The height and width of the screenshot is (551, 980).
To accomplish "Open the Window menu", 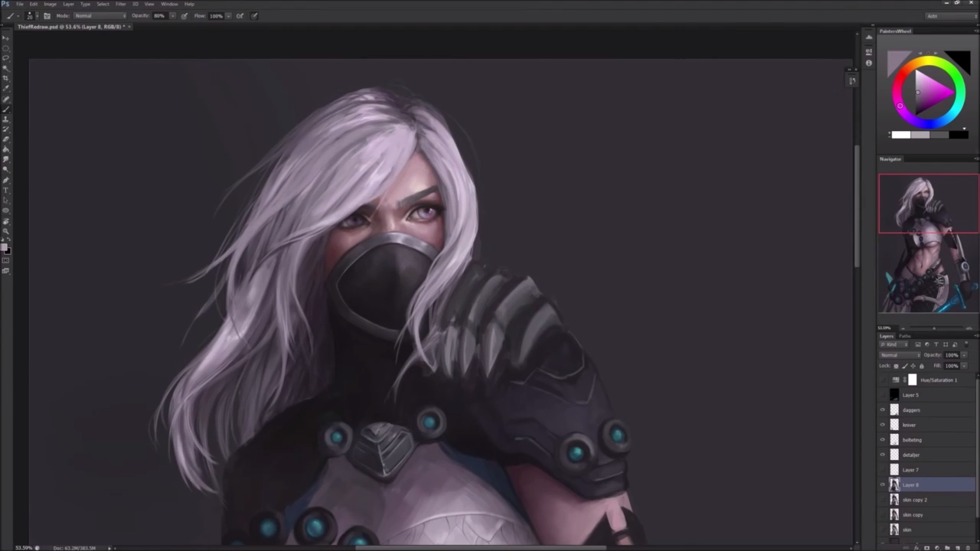I will [169, 4].
